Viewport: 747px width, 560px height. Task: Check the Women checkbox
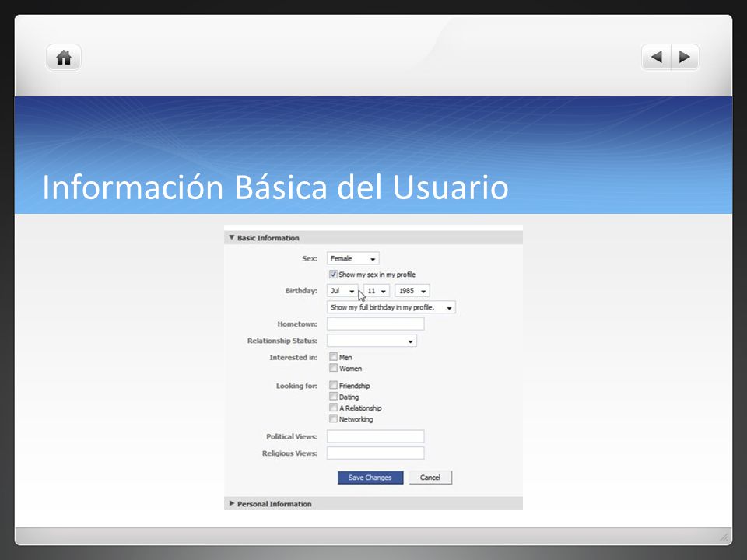[x=334, y=368]
